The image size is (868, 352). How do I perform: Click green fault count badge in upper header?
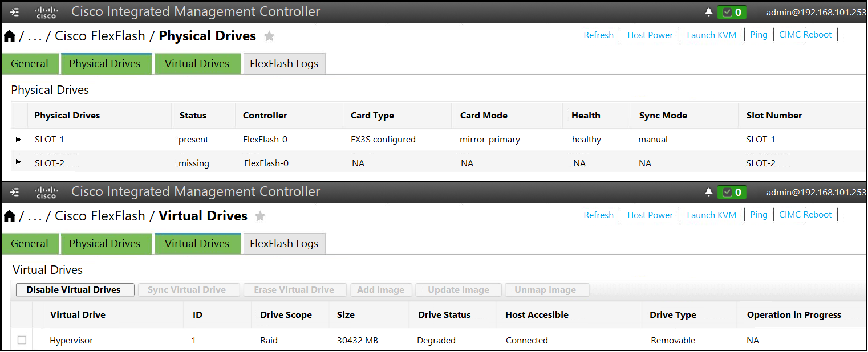click(732, 12)
